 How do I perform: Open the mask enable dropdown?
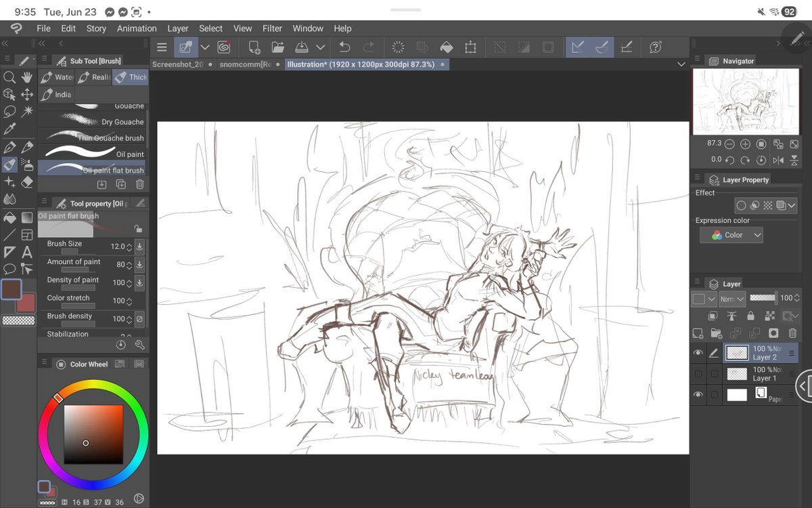(790, 316)
